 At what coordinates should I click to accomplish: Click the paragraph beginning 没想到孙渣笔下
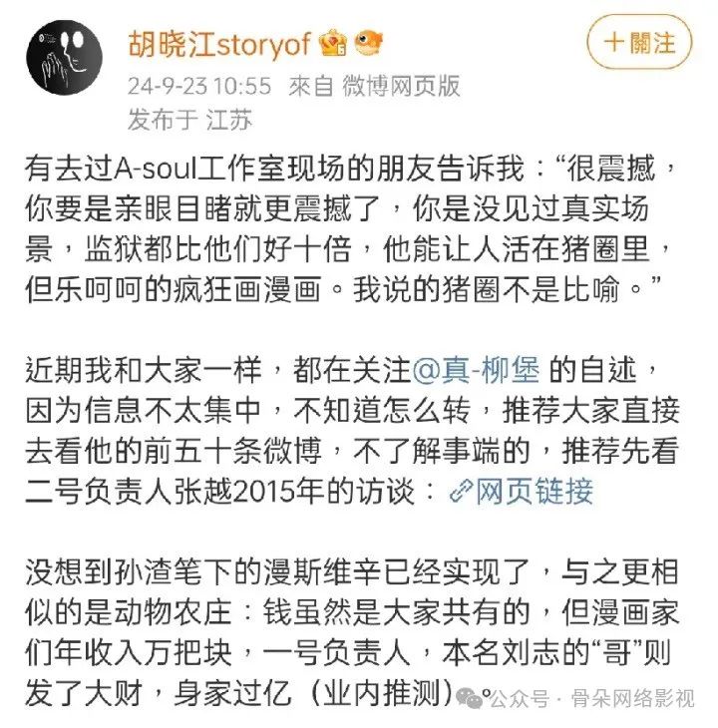(353, 633)
